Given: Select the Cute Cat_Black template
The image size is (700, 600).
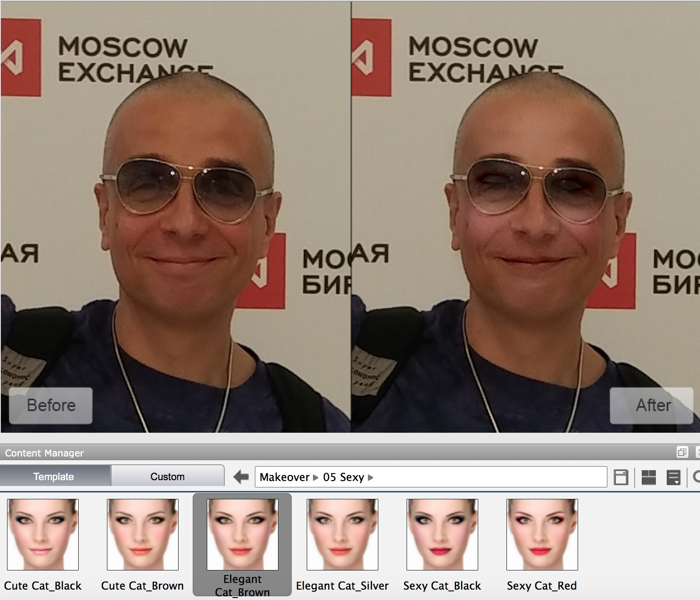Looking at the screenshot, I should (x=43, y=535).
